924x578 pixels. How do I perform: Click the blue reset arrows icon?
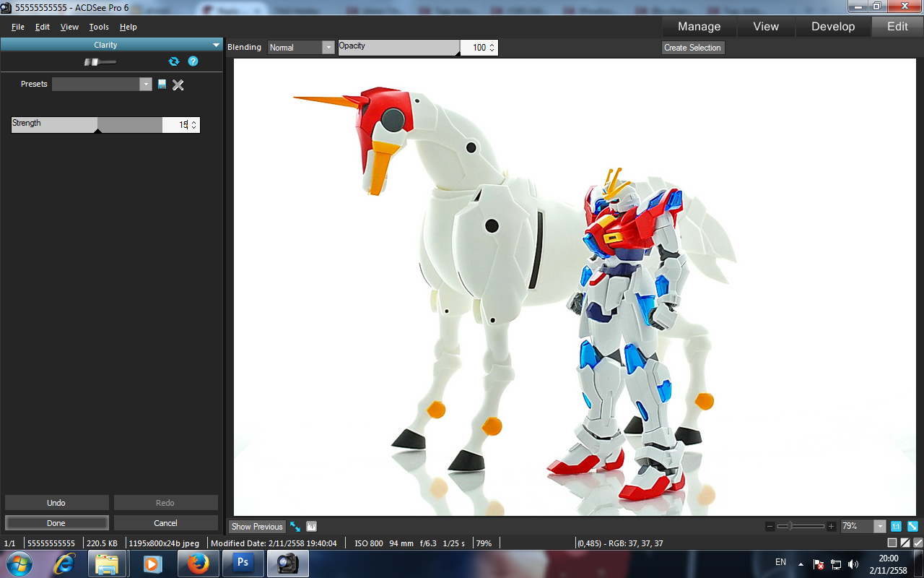pos(173,61)
